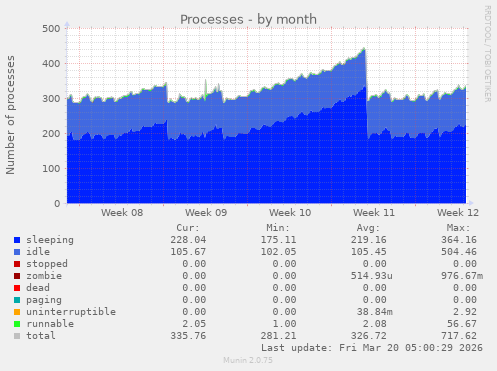Image resolution: width=497 pixels, height=371 pixels.
Task: Click idle maximum value 504.46
Action: pos(459,252)
